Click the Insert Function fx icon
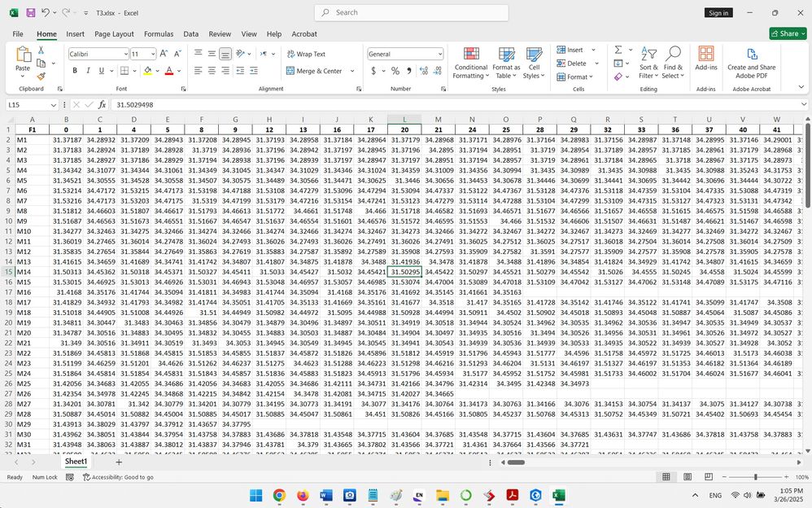Image resolution: width=812 pixels, height=508 pixels. point(102,105)
